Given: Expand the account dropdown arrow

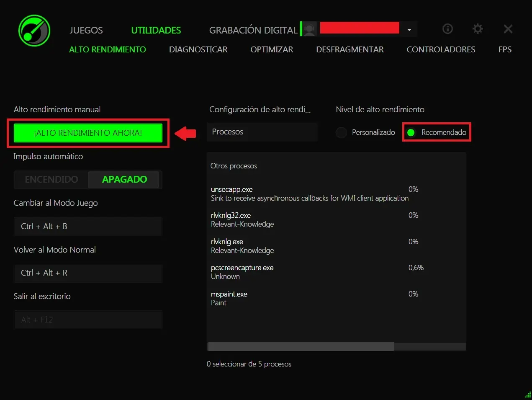Looking at the screenshot, I should (x=409, y=29).
